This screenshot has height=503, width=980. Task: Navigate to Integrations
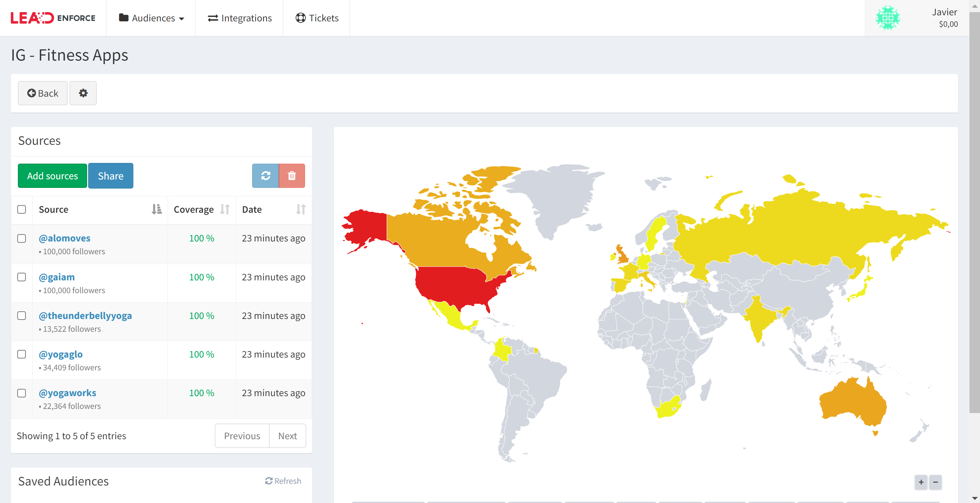pos(240,18)
